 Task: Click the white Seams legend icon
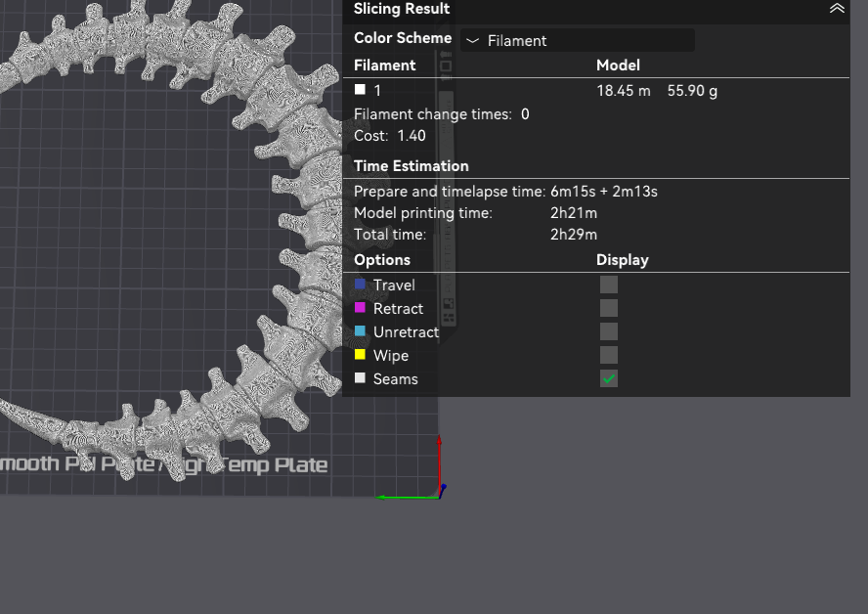point(360,378)
